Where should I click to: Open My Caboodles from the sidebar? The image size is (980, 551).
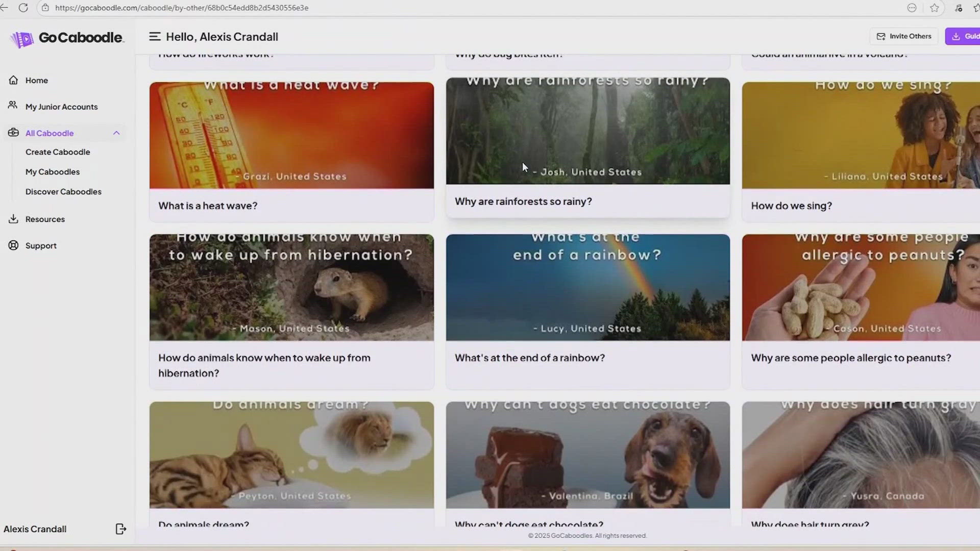[x=52, y=171]
